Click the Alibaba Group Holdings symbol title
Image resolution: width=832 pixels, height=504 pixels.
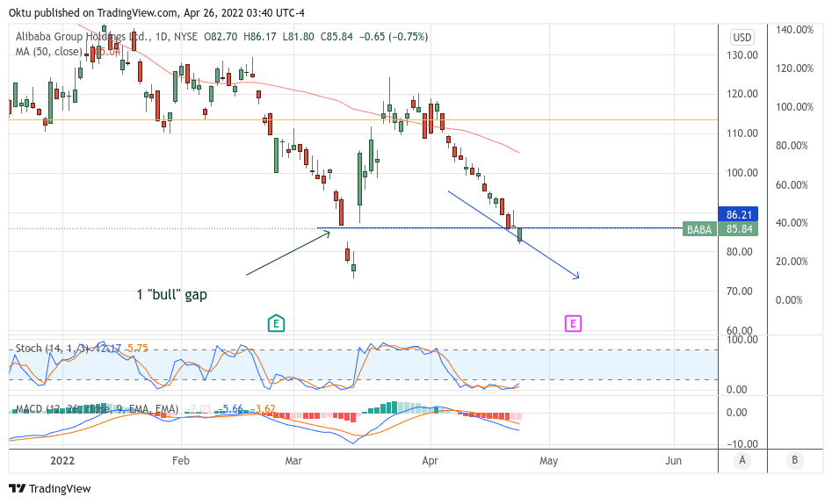tap(83, 37)
